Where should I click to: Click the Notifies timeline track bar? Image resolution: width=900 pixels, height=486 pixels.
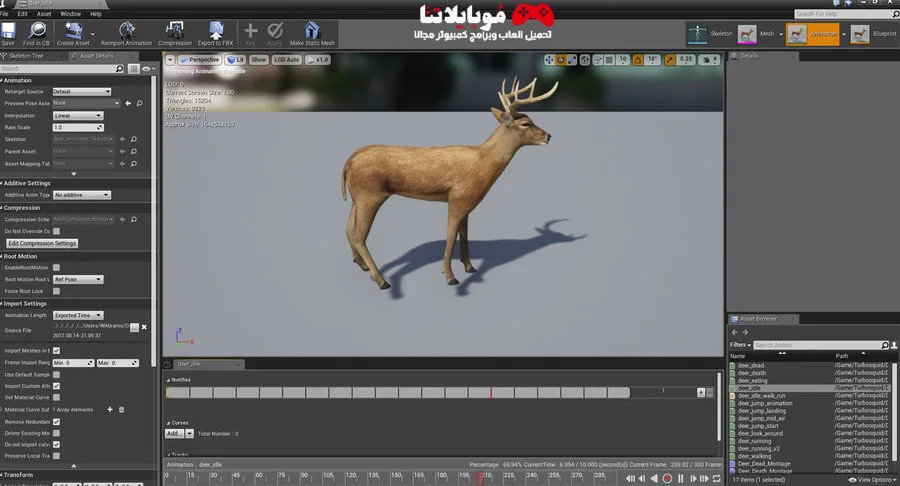coord(398,392)
